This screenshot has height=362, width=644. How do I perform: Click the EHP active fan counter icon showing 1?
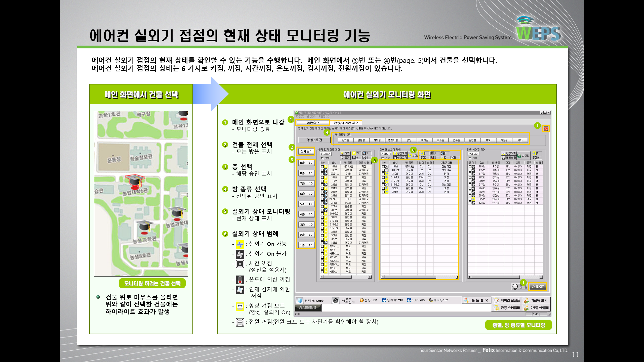pos(534,153)
